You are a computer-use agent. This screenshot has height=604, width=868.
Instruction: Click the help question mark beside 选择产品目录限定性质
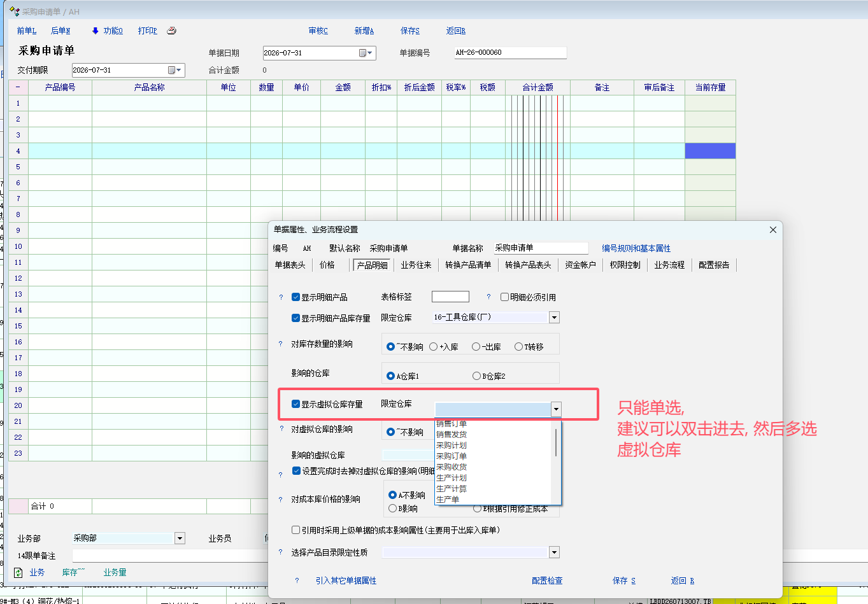point(281,552)
